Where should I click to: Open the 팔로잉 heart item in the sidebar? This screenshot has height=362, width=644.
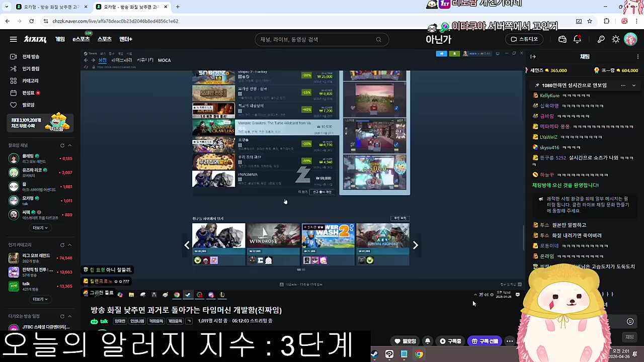(x=23, y=105)
